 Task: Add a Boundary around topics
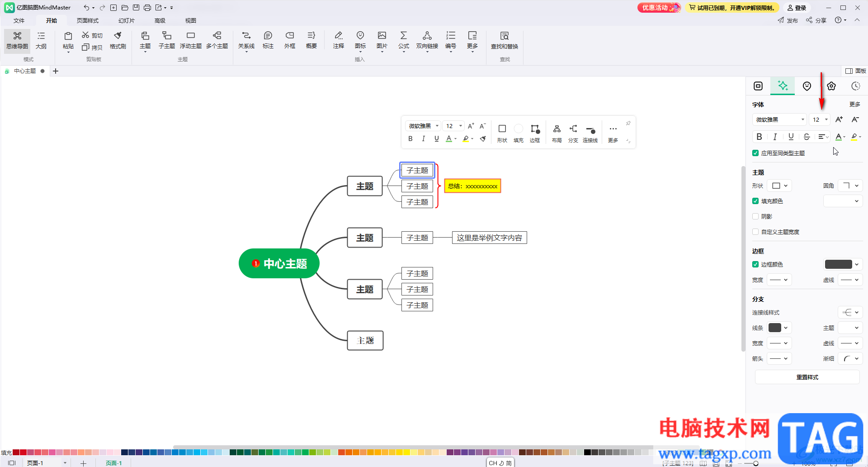(290, 41)
